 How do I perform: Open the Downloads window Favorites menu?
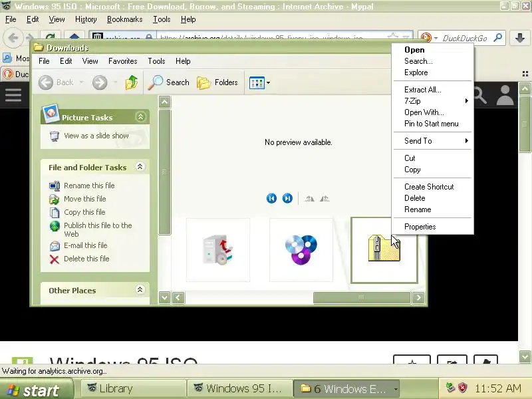tap(123, 61)
